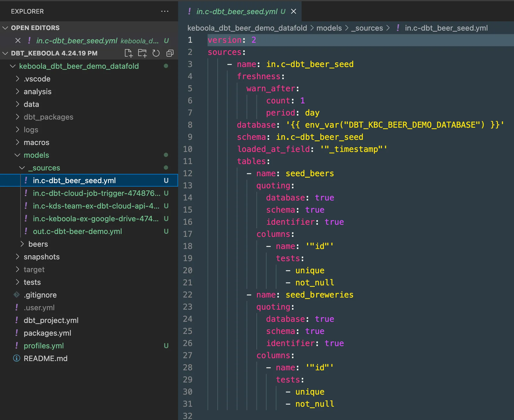Click the untracked U badge beside profiles.yml
This screenshot has width=514, height=420.
(166, 346)
